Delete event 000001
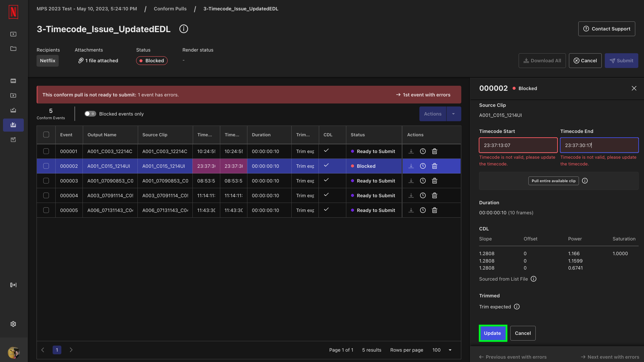Viewport: 644px width, 362px height. point(435,151)
